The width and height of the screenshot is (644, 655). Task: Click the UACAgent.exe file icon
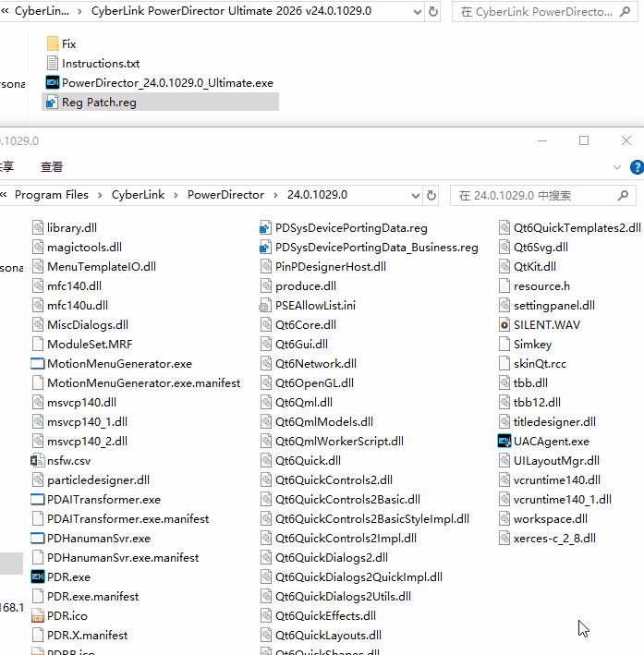(x=504, y=442)
